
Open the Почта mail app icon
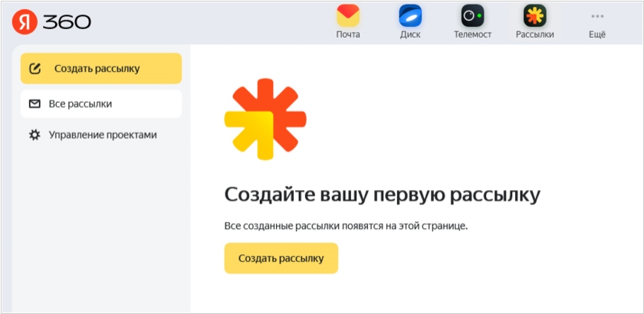(x=348, y=16)
